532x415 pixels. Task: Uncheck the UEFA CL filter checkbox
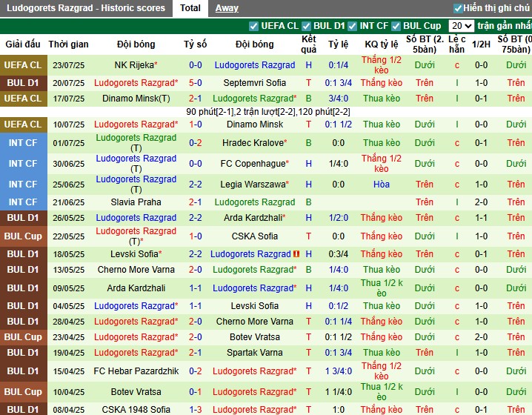(x=253, y=26)
